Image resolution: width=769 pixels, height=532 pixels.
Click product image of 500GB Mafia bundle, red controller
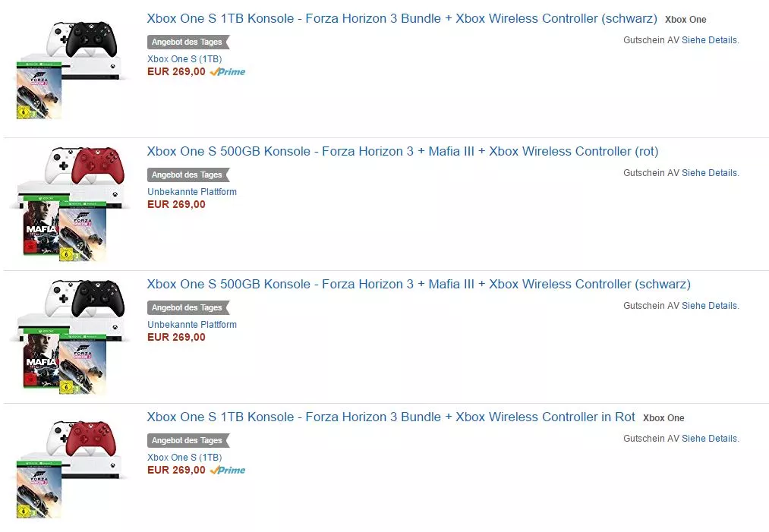coord(68,203)
